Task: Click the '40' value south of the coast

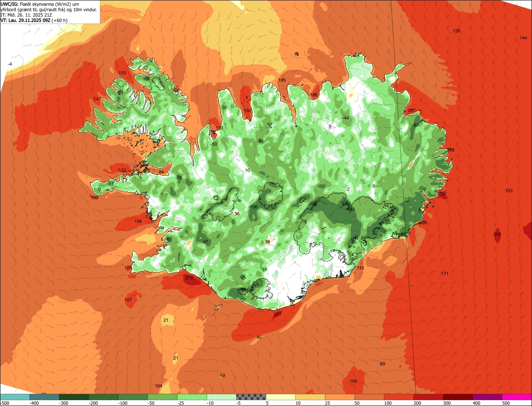Action: pos(259,338)
